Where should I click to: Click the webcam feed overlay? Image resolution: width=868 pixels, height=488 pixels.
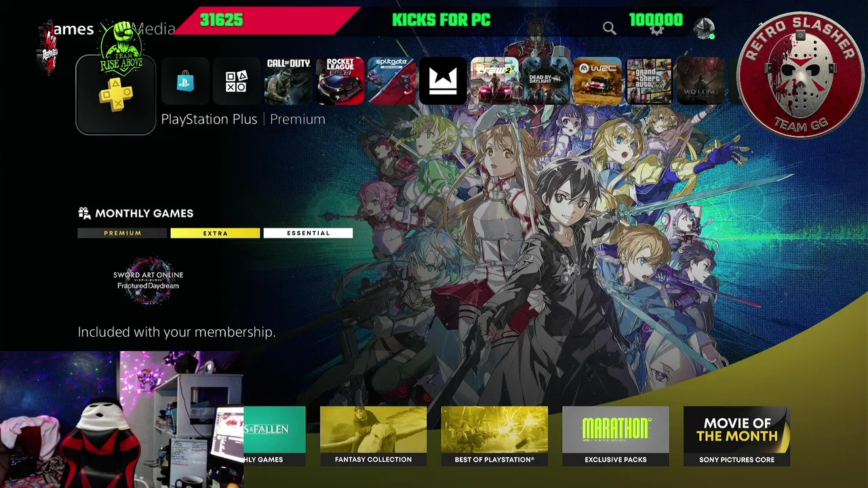(x=121, y=420)
